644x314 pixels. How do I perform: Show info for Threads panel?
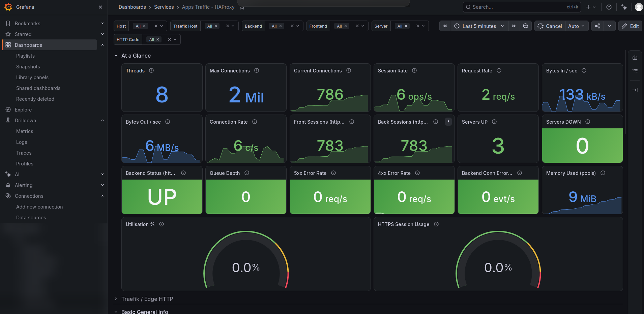click(151, 70)
